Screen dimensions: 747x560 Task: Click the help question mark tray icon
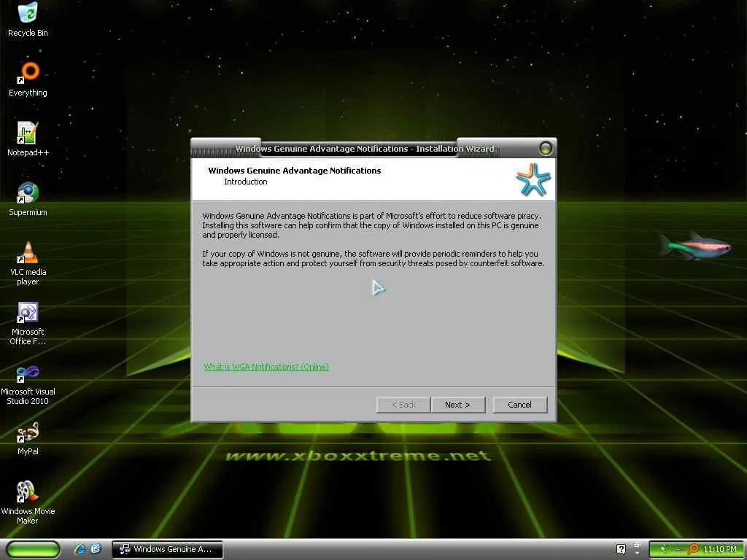621,549
